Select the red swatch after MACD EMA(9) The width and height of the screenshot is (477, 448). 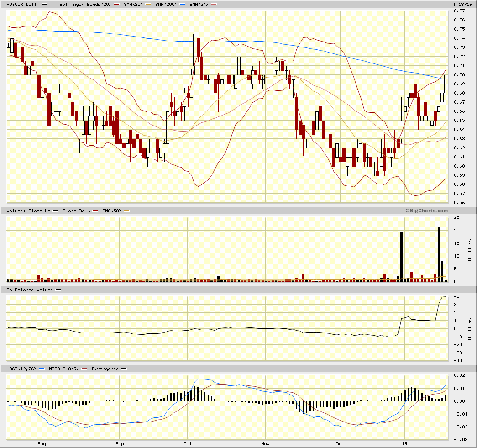click(84, 369)
